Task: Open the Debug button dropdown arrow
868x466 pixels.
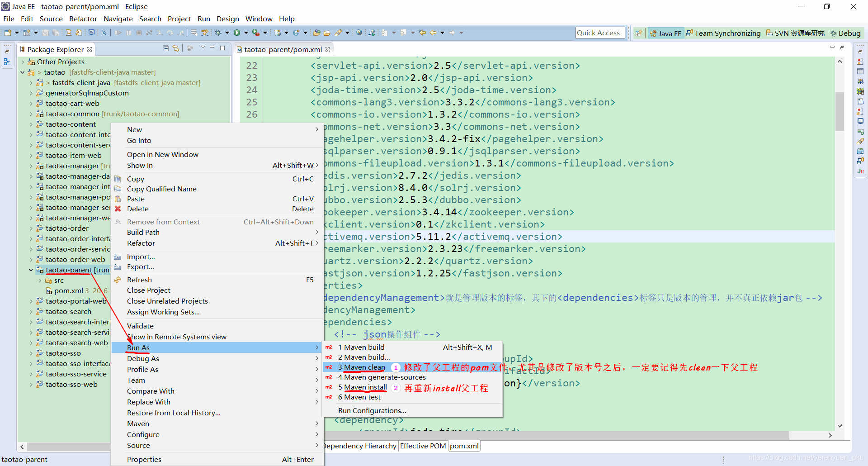Action: click(227, 33)
